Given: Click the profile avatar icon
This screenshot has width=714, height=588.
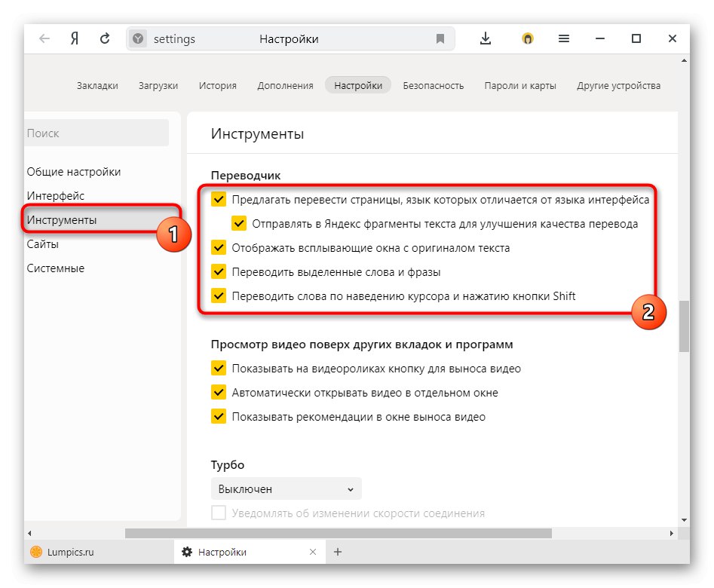Looking at the screenshot, I should click(x=527, y=38).
